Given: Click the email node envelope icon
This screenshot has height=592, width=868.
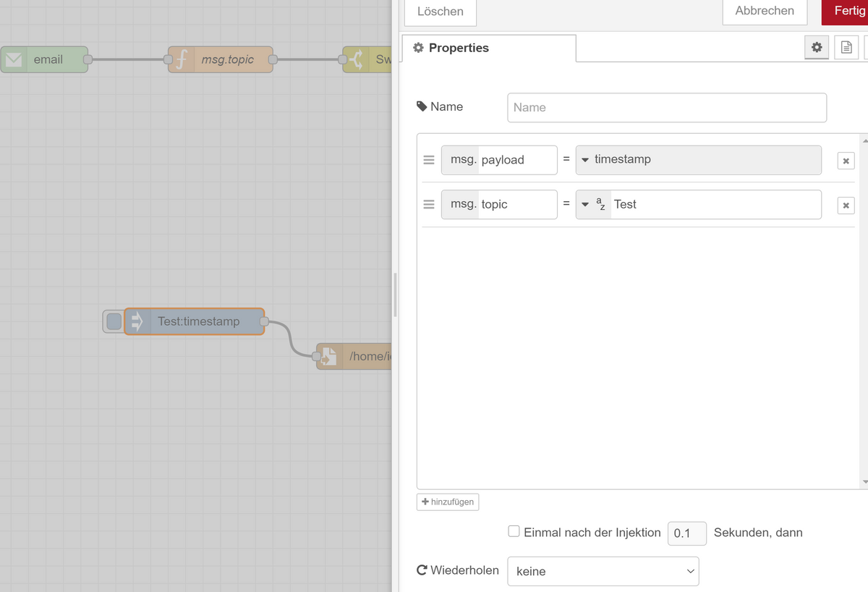Looking at the screenshot, I should [14, 59].
